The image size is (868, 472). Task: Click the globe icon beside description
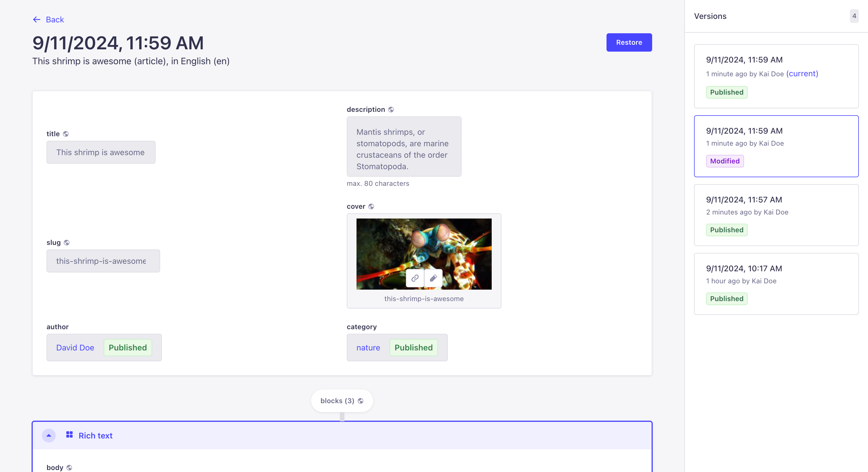tap(391, 110)
